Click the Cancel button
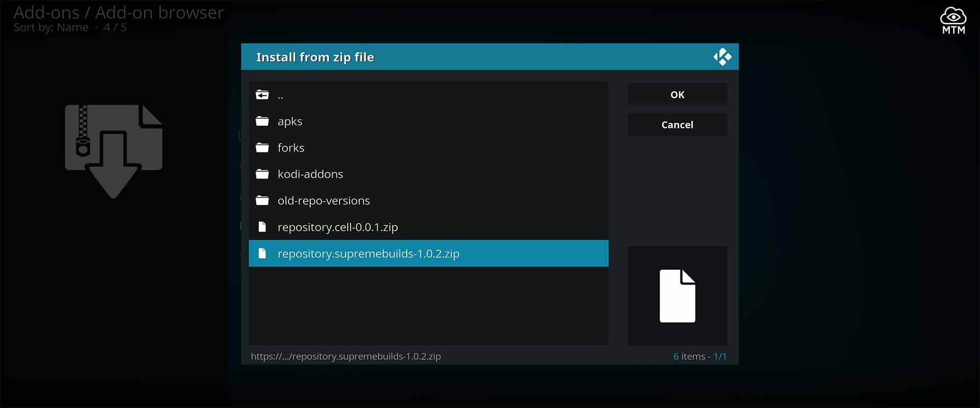Image resolution: width=980 pixels, height=408 pixels. (x=677, y=125)
